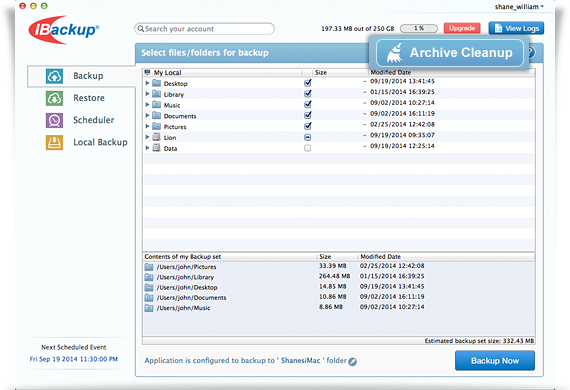570x390 pixels.
Task: Open the Scheduler clock icon
Action: coord(54,120)
